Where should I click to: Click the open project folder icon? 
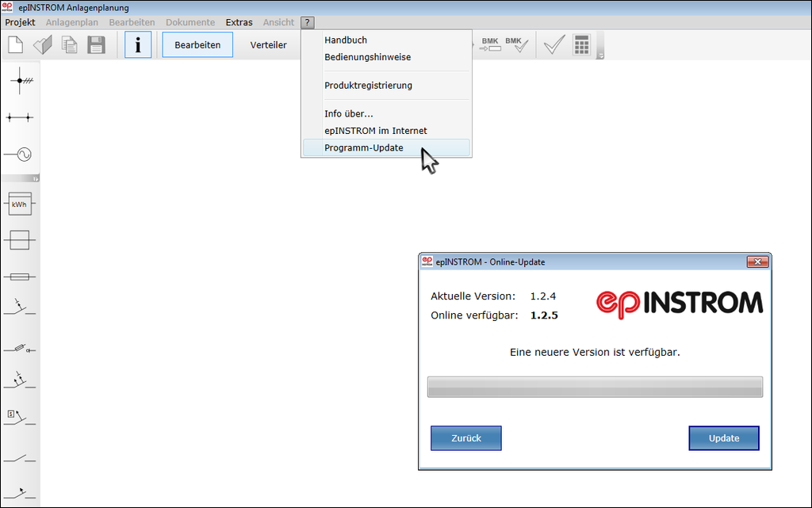click(x=43, y=45)
